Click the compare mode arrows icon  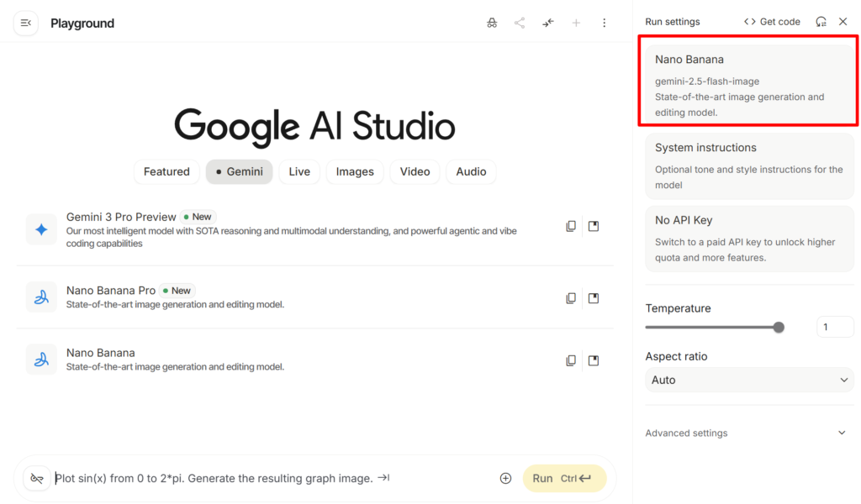click(548, 23)
